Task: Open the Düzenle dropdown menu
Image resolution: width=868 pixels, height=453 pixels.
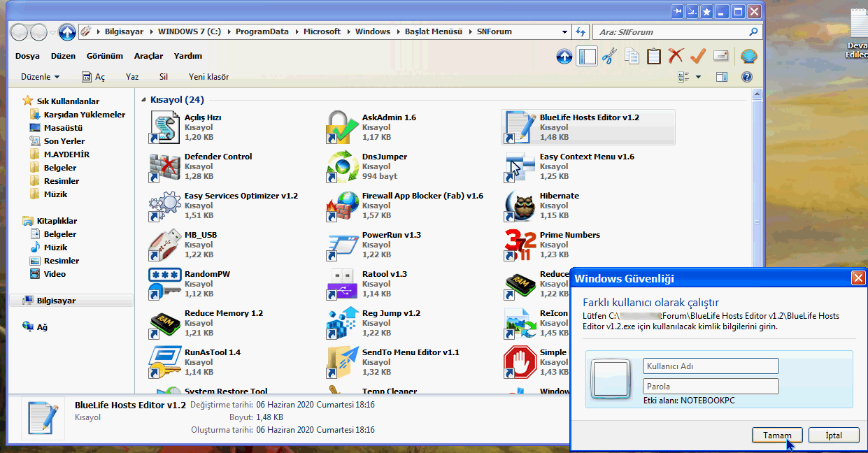Action: tap(41, 77)
